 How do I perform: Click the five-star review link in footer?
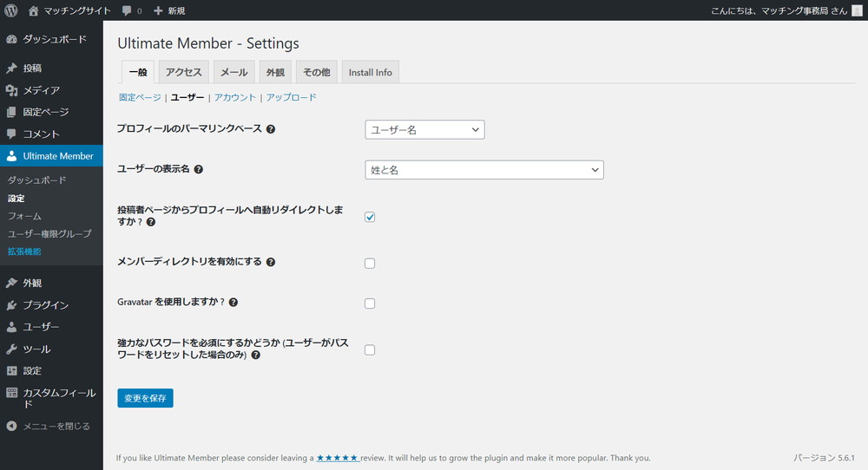click(x=338, y=458)
